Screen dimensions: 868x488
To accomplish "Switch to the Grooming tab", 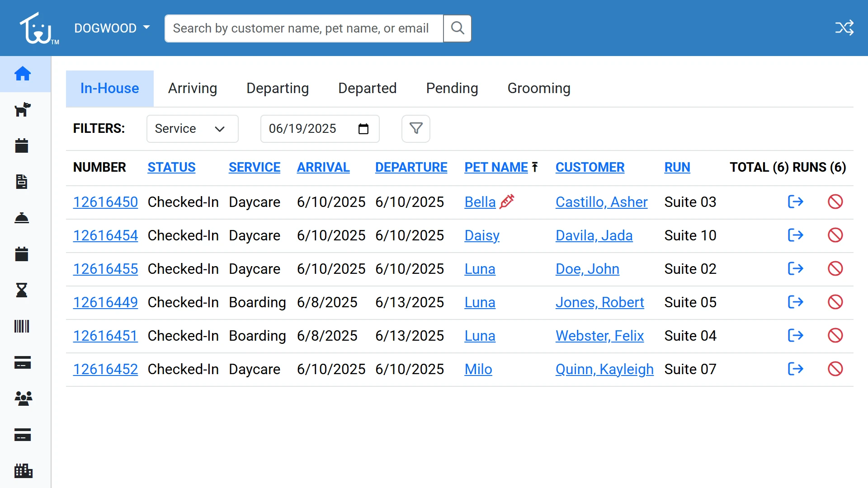I will click(x=539, y=88).
